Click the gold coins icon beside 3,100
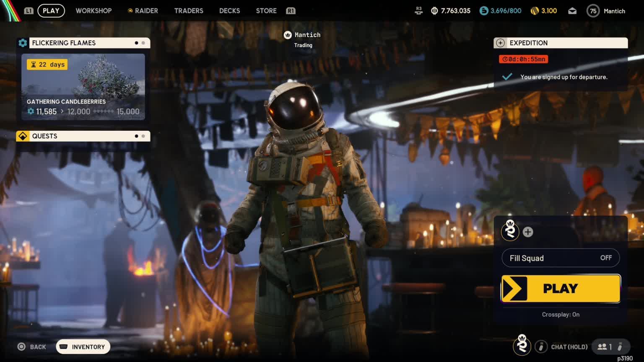644x362 pixels. (x=535, y=11)
